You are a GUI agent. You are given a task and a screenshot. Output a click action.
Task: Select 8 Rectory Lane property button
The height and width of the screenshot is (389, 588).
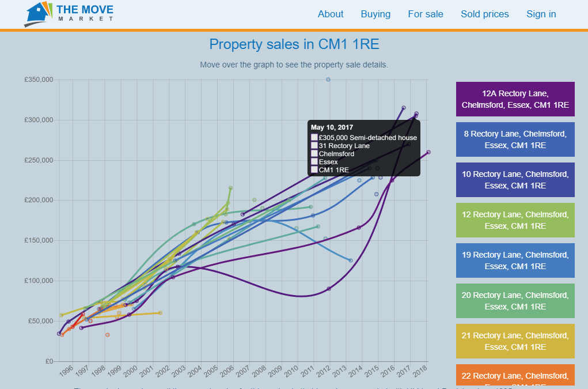click(x=515, y=139)
